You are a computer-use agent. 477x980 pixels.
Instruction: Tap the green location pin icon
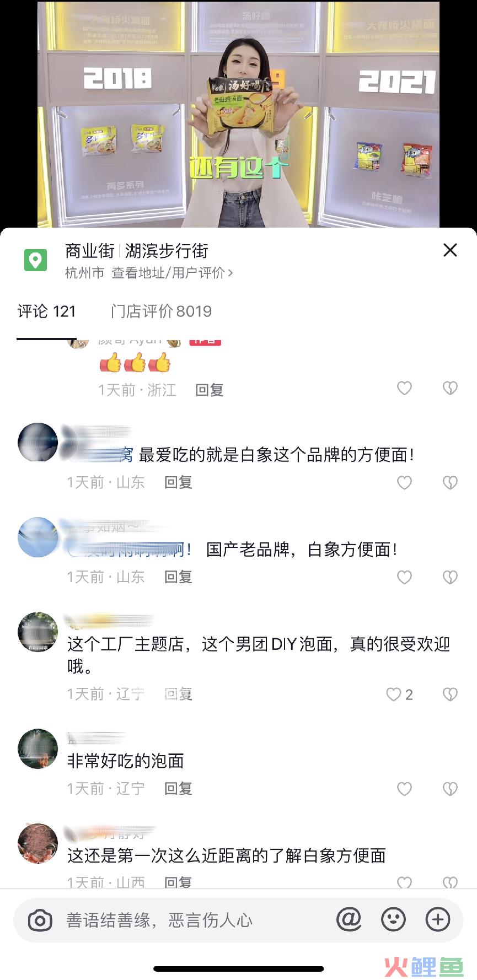click(36, 260)
